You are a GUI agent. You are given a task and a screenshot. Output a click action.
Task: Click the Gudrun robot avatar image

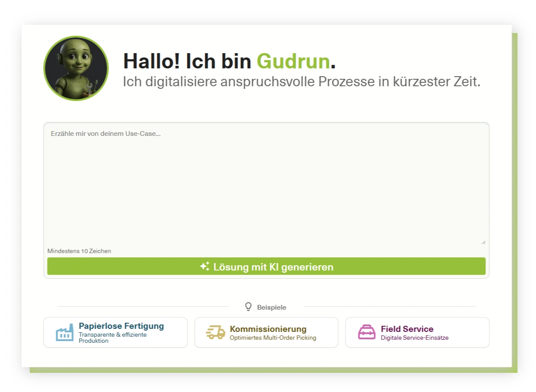(x=76, y=68)
